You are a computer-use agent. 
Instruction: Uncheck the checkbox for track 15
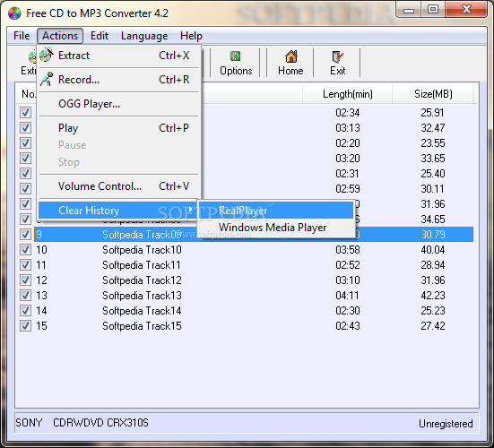pos(25,325)
